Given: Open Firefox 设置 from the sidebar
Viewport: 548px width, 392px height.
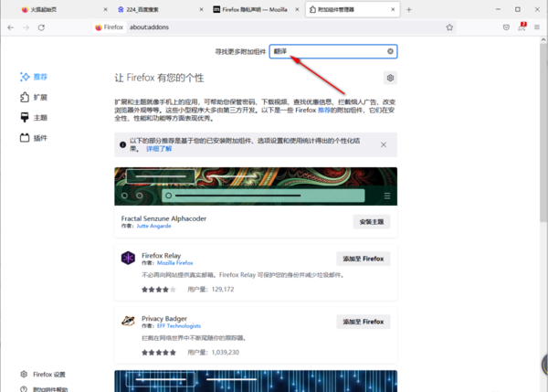Looking at the screenshot, I should pos(43,374).
